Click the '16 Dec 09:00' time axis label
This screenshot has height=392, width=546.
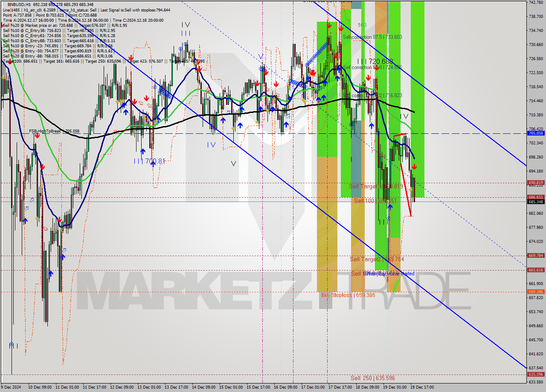point(285,387)
